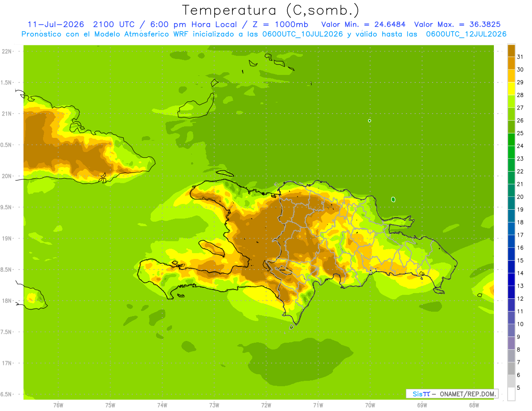The width and height of the screenshot is (532, 411).
Task: Click the color scale label '5'
Action: 519,388
